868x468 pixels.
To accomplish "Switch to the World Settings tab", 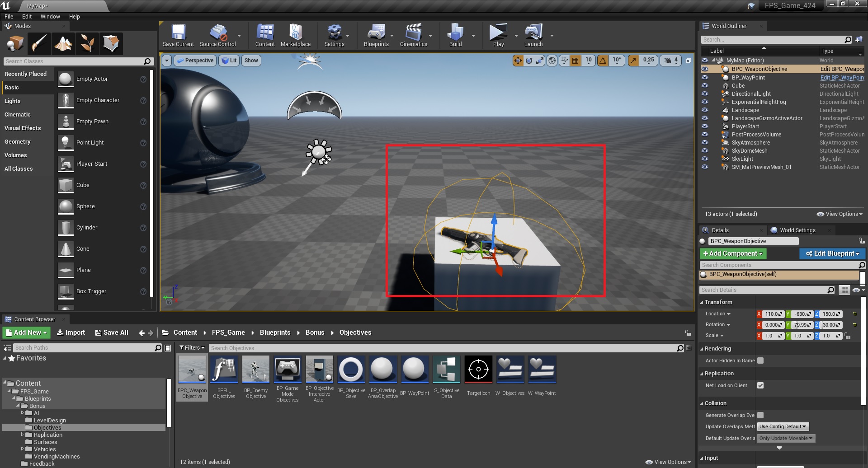I will pyautogui.click(x=797, y=230).
